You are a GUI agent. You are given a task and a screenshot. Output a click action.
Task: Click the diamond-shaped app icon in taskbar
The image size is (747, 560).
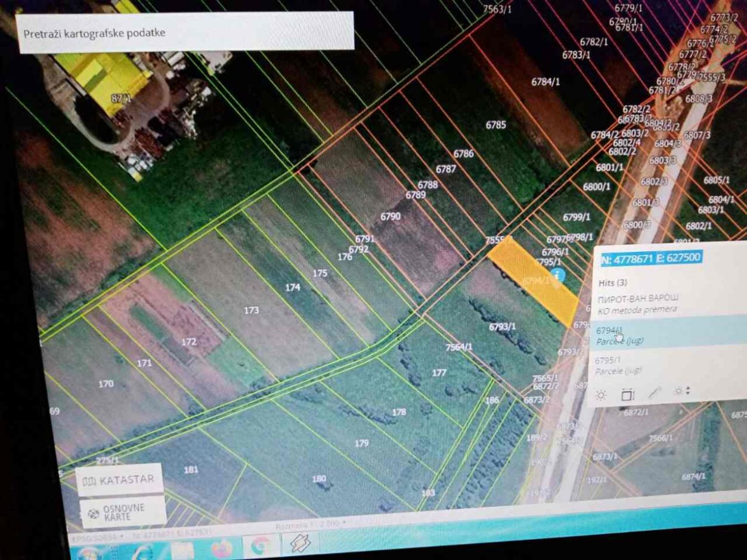click(x=299, y=543)
